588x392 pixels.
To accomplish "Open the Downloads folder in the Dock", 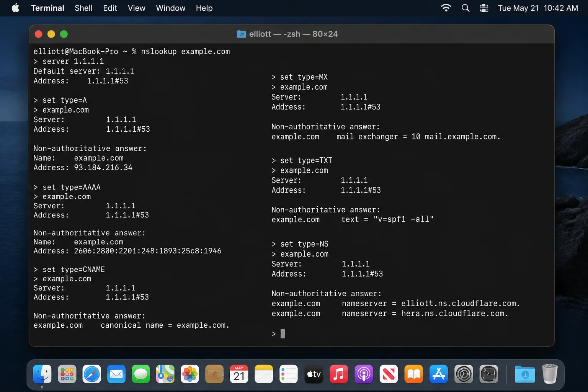I will pos(525,374).
